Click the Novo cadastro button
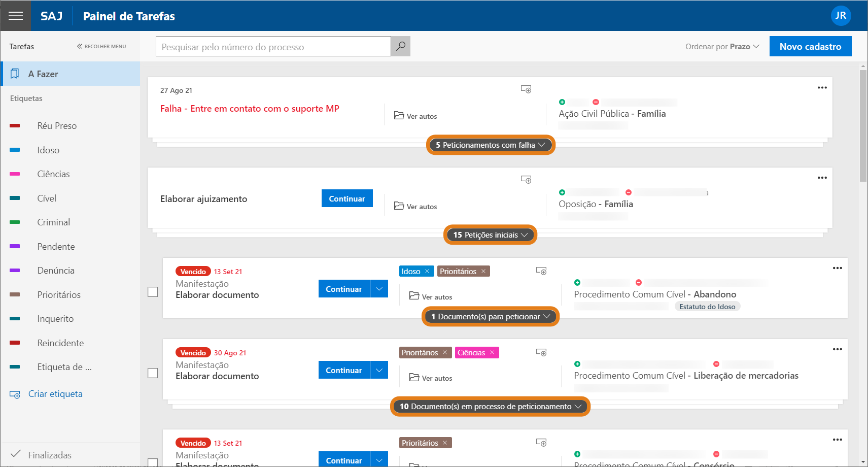This screenshot has height=467, width=868. pyautogui.click(x=810, y=46)
